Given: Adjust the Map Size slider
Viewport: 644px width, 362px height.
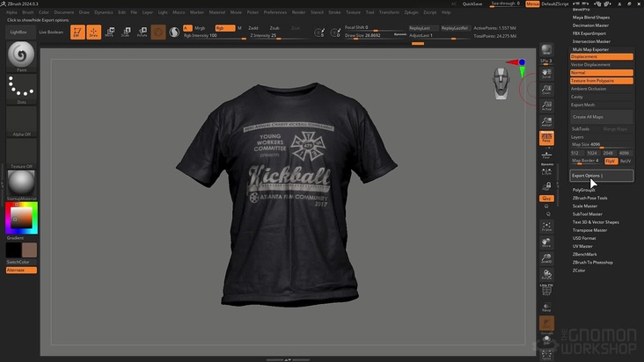Looking at the screenshot, I should coord(601,145).
